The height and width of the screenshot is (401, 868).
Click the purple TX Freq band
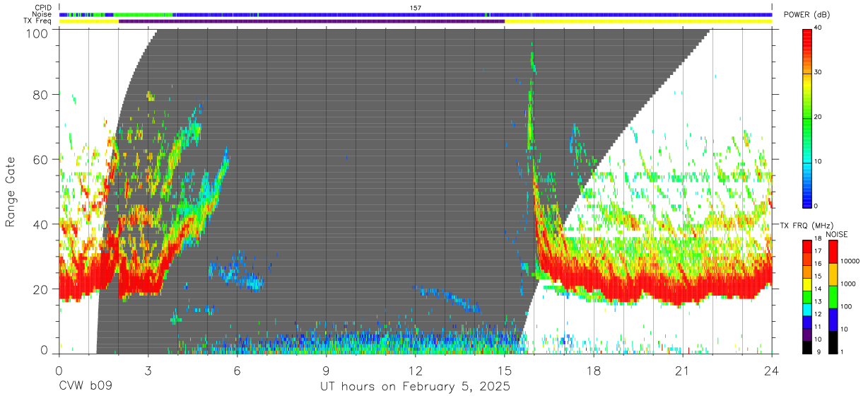point(312,21)
